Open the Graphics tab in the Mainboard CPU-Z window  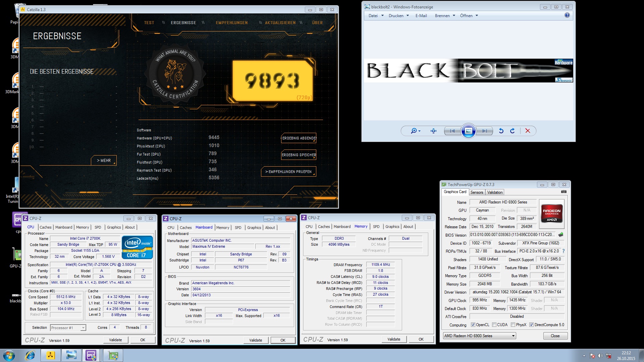click(254, 228)
